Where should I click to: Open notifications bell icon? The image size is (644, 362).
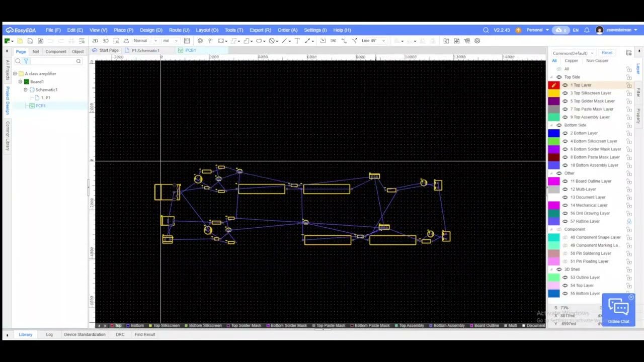coord(587,30)
